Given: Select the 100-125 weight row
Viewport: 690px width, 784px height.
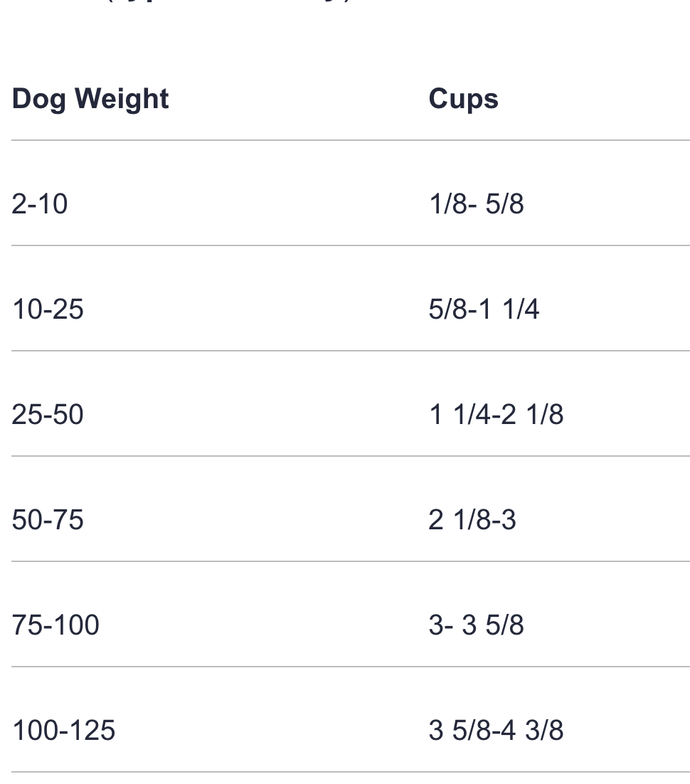Looking at the screenshot, I should (63, 731).
